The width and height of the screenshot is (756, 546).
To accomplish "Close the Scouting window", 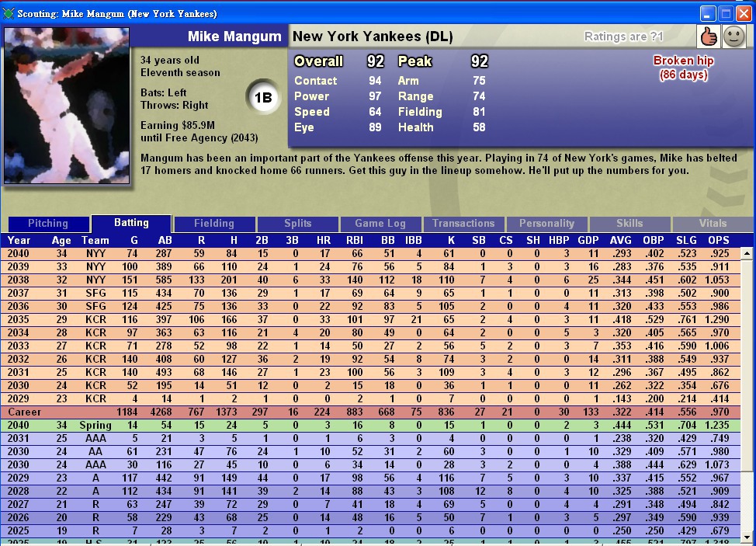I will 744,13.
